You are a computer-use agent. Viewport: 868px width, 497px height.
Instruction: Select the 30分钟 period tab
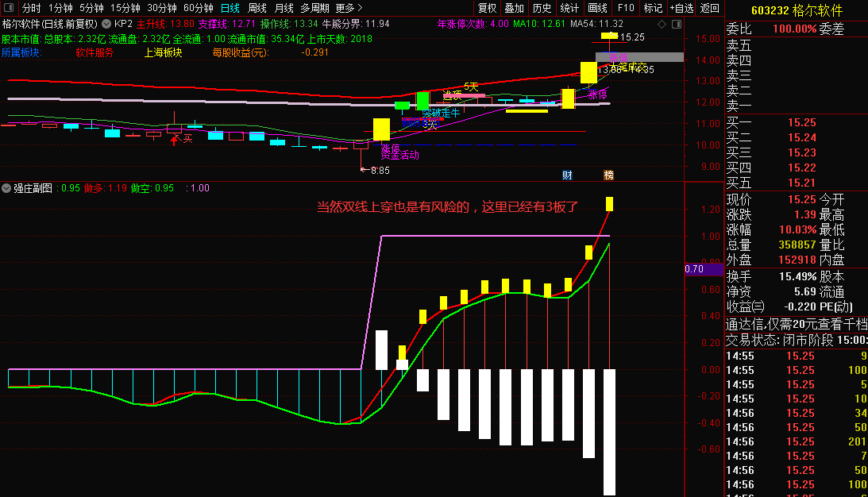tap(162, 8)
